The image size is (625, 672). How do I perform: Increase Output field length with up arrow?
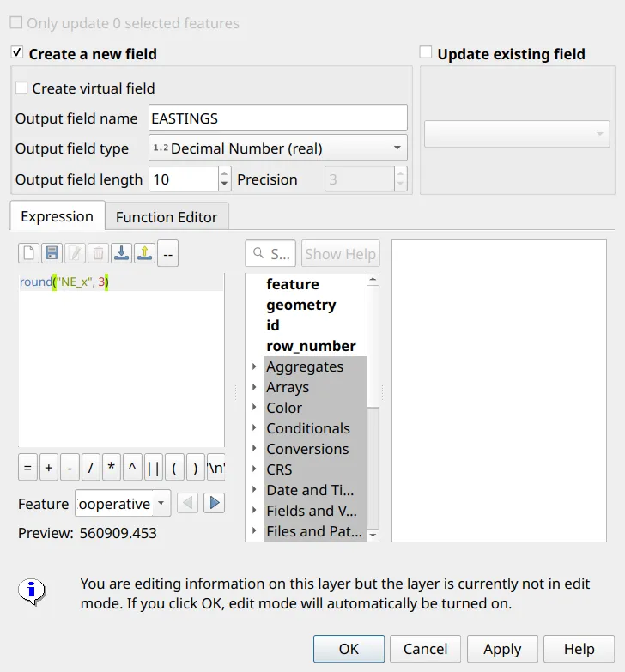224,173
